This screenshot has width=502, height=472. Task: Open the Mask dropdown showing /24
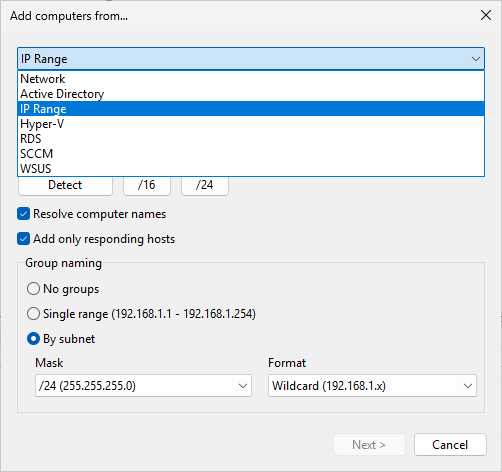(x=143, y=386)
